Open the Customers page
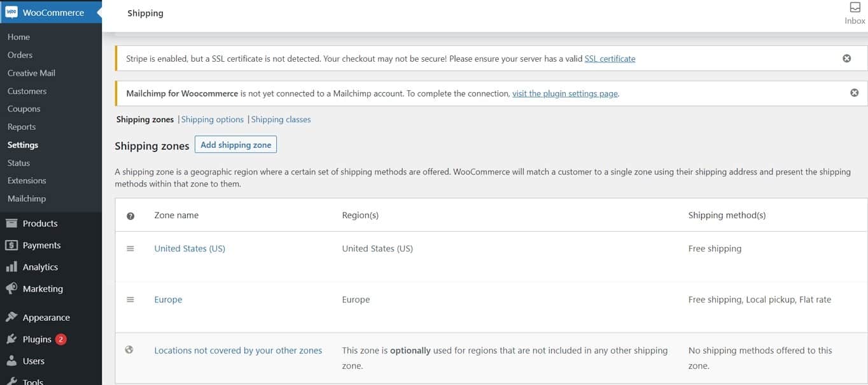Screen dimensions: 868x385 pos(27,91)
